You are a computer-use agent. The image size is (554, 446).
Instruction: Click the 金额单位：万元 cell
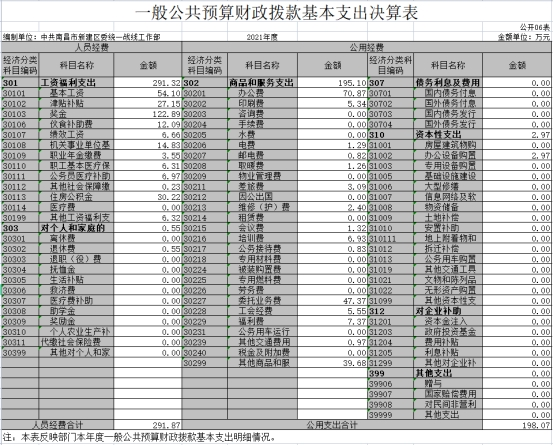click(x=524, y=37)
